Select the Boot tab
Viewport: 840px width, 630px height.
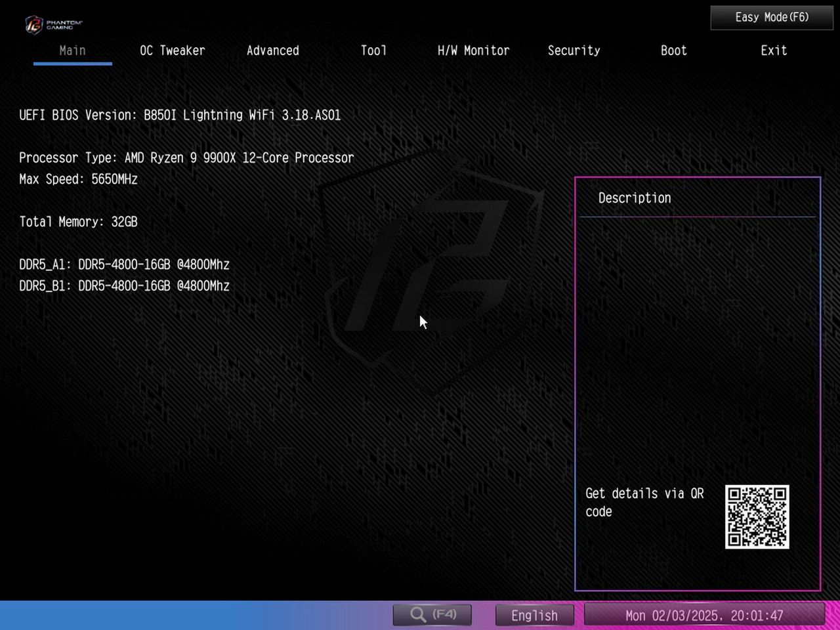tap(674, 51)
